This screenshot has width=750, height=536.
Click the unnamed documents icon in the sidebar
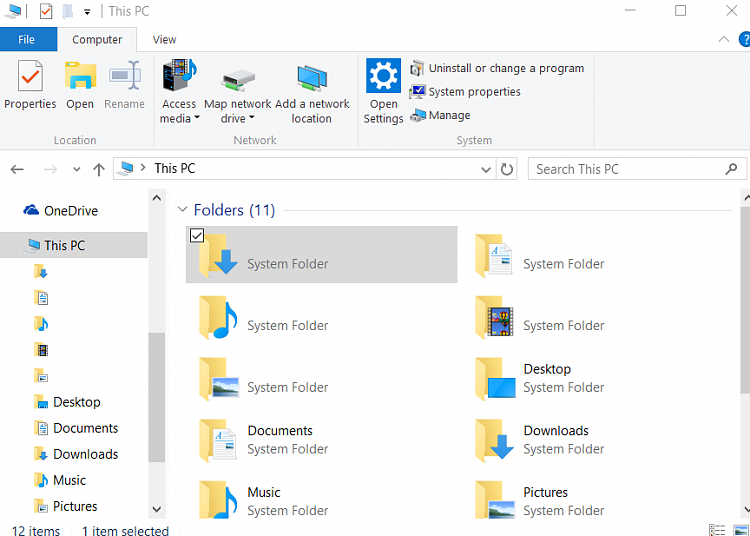41,298
